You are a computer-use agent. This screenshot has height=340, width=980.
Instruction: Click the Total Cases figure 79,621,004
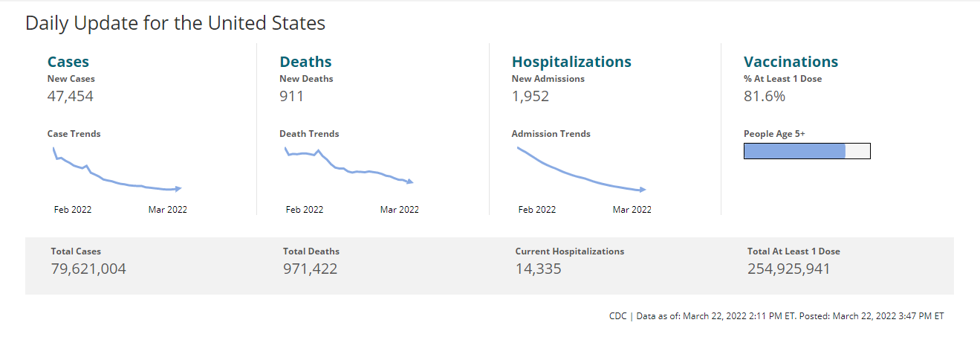click(x=88, y=269)
